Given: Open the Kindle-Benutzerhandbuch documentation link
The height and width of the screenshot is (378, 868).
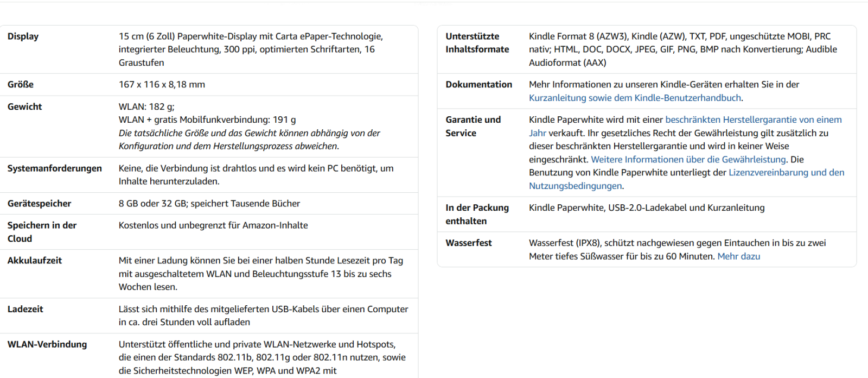Looking at the screenshot, I should [x=635, y=98].
